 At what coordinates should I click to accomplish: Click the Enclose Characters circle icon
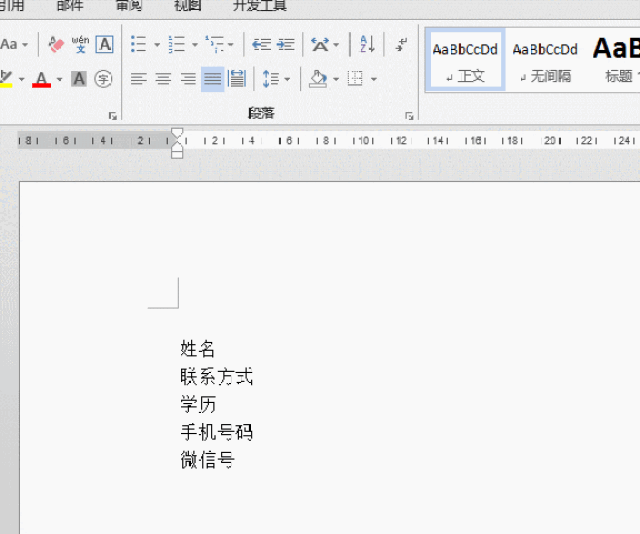[x=103, y=78]
